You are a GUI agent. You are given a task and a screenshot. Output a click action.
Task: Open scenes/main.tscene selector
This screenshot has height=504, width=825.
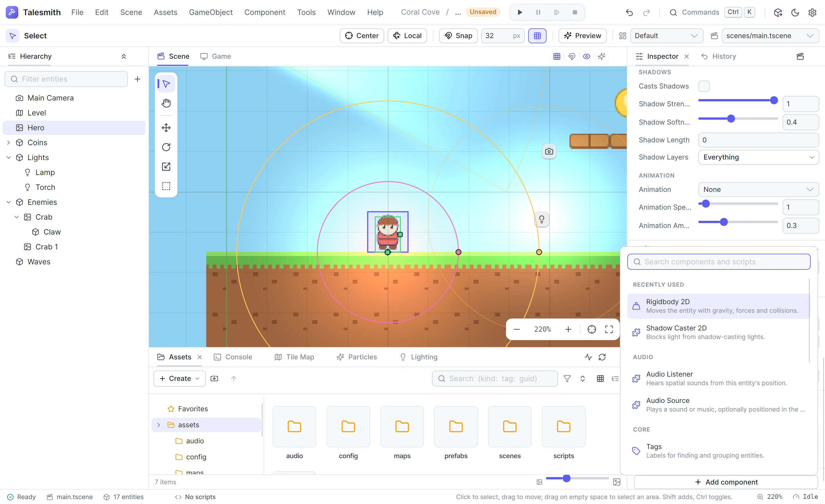tap(770, 36)
